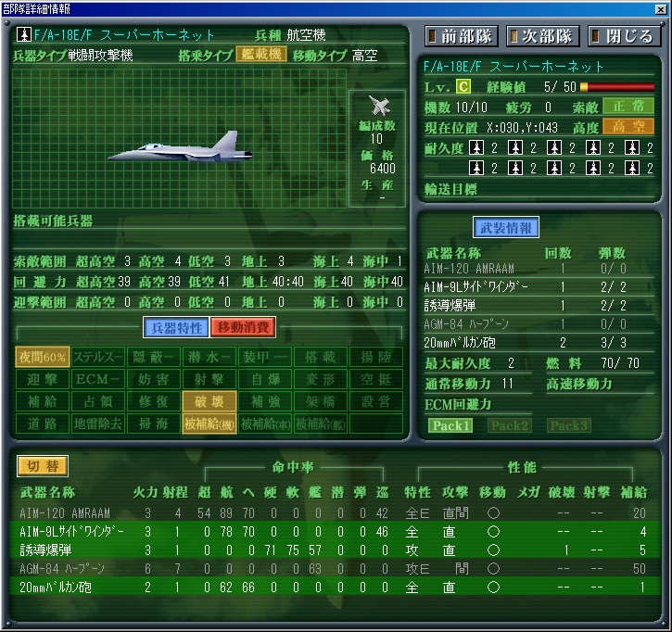The height and width of the screenshot is (632, 672).
Task: Click the unit-type icon beside the F/A-18E/F title
Action: (24, 34)
